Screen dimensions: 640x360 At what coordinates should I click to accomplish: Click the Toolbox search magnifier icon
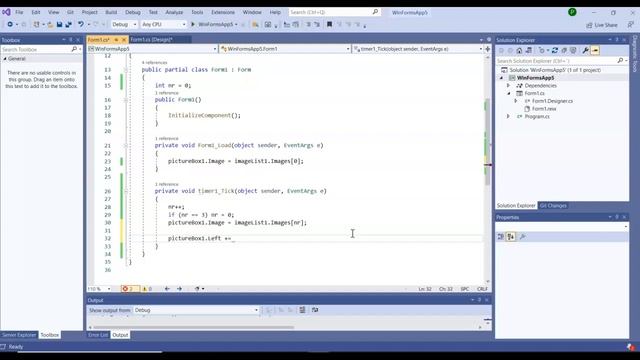pos(74,49)
